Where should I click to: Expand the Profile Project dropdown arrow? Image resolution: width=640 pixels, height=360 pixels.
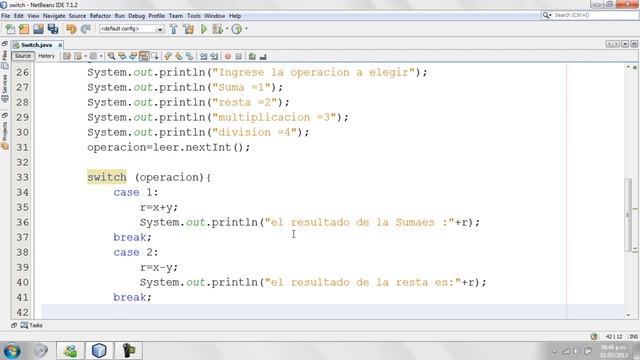tap(246, 29)
